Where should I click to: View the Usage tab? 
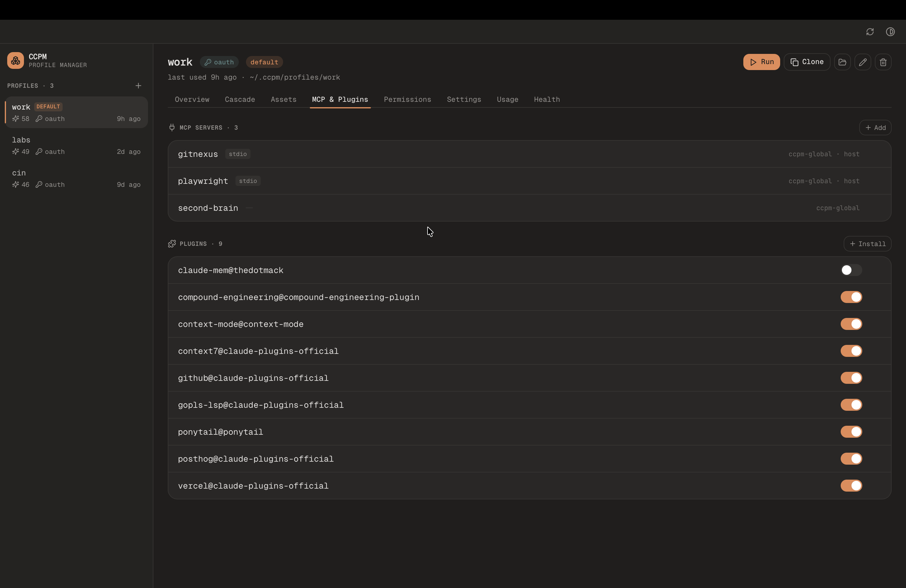(x=508, y=100)
